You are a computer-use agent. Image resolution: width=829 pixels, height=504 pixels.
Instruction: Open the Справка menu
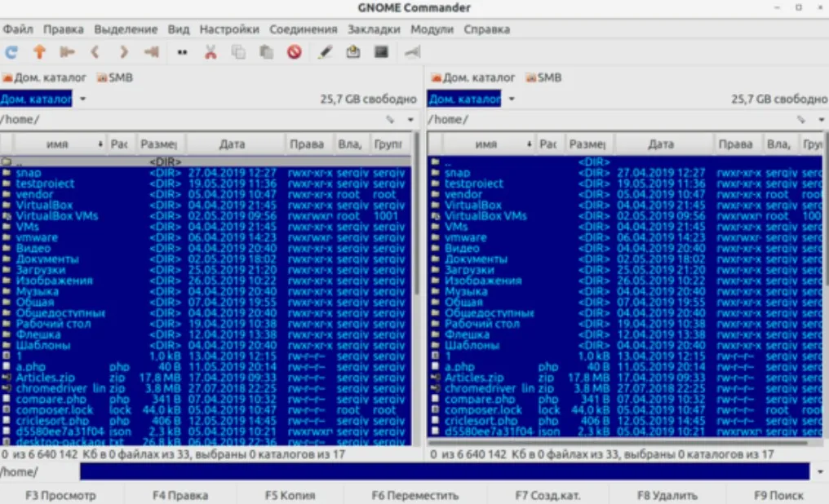coord(487,29)
